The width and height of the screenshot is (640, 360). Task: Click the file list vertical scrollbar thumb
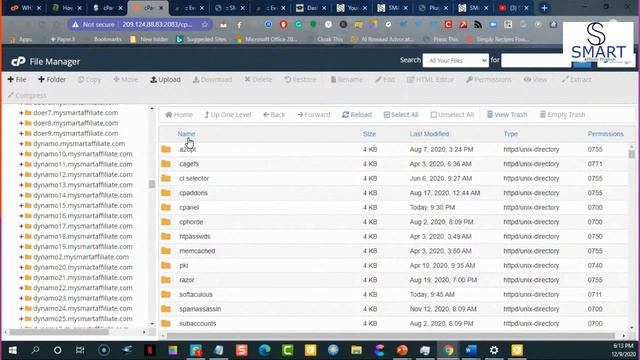[x=632, y=154]
